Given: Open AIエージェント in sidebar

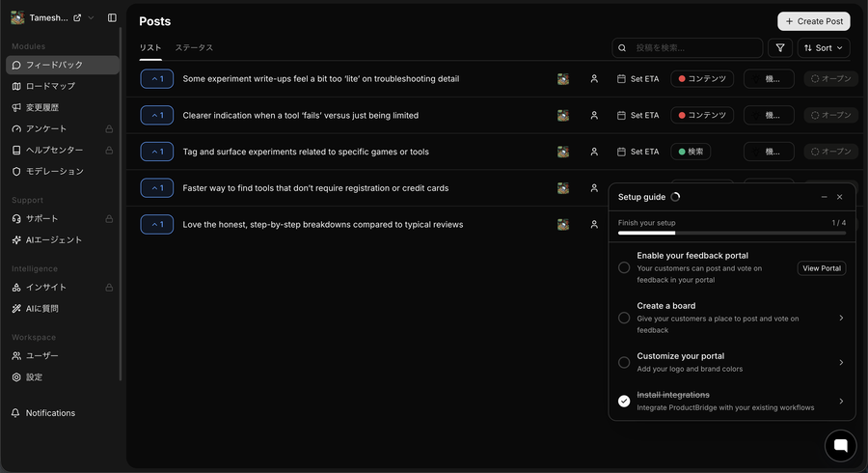Looking at the screenshot, I should tap(63, 239).
